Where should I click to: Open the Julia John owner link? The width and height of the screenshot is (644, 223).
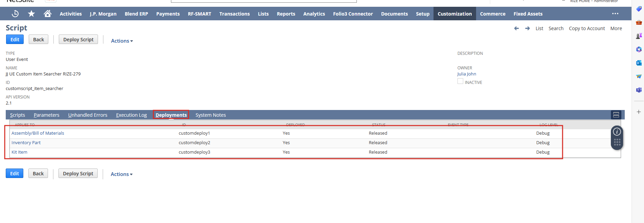point(467,74)
